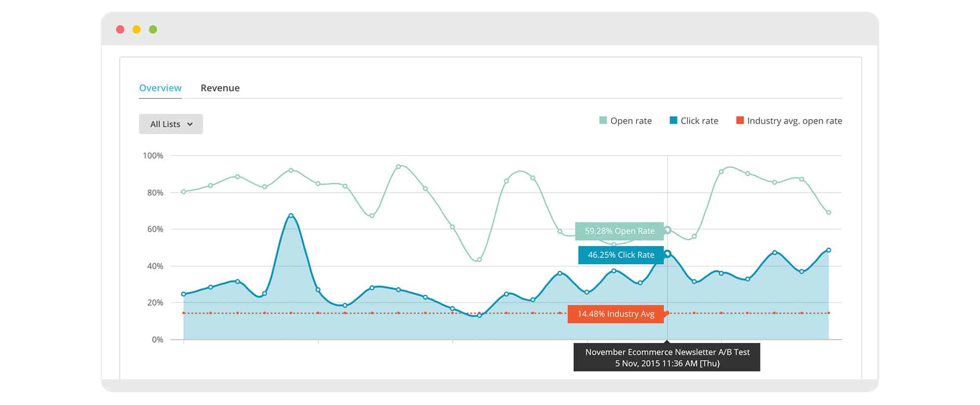980x405 pixels.
Task: Click the November Ecommerce Newsletter A/B Test label
Action: pos(667,352)
